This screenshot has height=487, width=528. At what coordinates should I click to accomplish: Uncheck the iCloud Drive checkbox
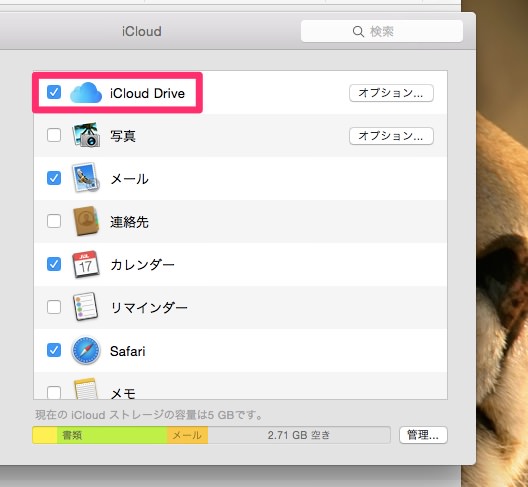[54, 92]
